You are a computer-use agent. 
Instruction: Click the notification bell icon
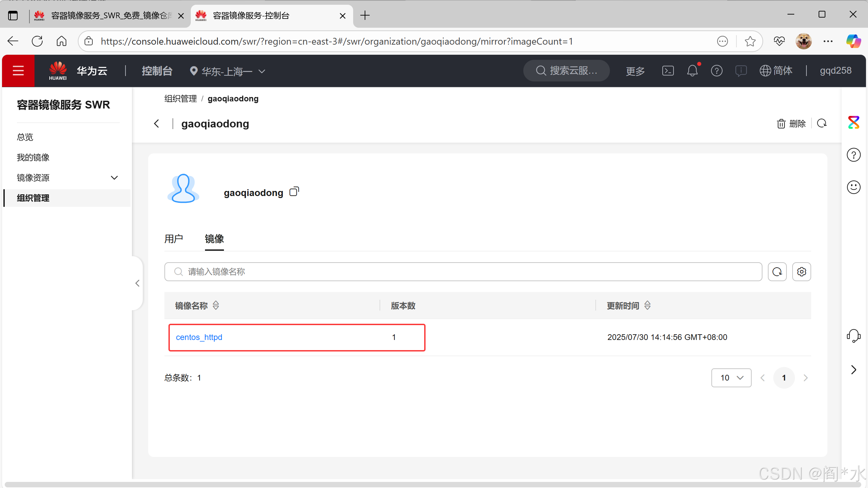click(692, 71)
